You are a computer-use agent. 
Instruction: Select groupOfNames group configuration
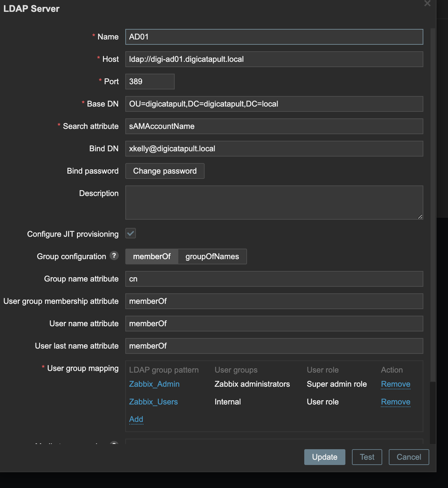212,256
